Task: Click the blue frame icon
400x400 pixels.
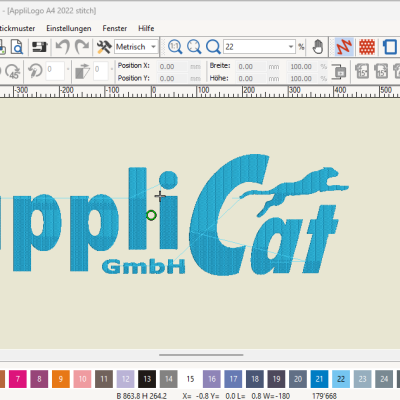Action: click(x=391, y=47)
